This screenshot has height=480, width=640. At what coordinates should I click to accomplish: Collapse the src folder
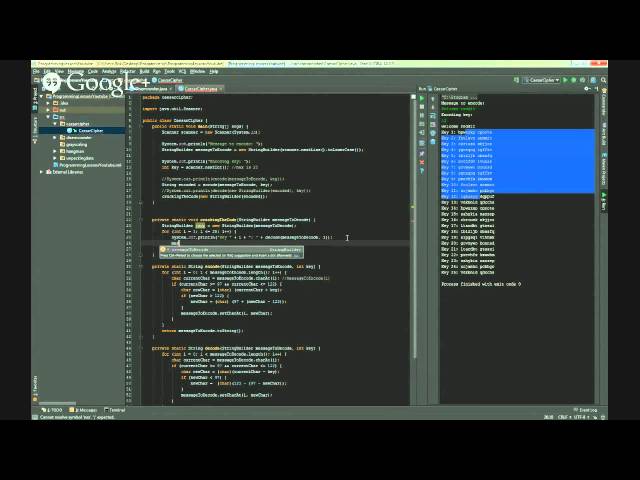(x=49, y=117)
